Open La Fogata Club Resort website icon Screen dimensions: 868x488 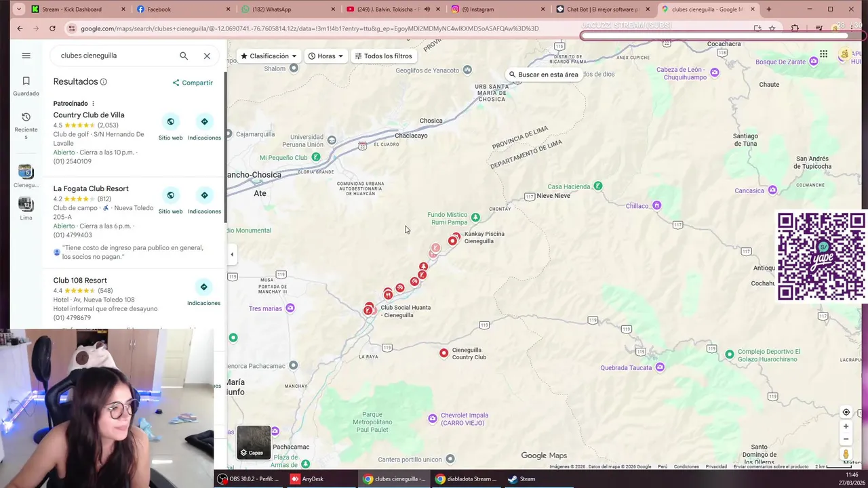[x=170, y=195]
